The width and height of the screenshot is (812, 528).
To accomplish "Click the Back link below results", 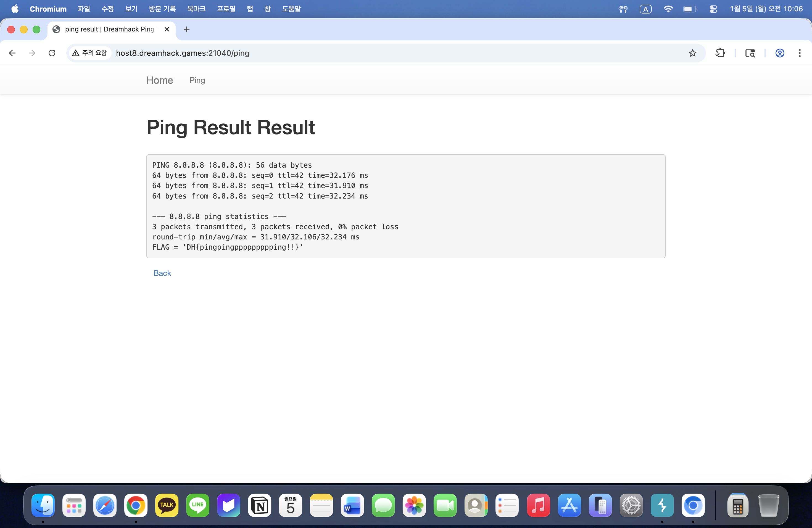I will (162, 273).
